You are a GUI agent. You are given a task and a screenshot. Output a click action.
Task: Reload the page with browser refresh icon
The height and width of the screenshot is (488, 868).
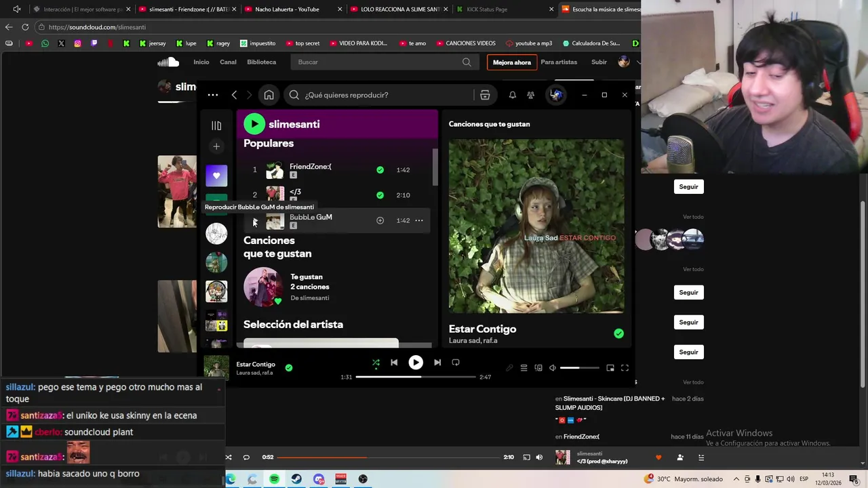tap(25, 27)
